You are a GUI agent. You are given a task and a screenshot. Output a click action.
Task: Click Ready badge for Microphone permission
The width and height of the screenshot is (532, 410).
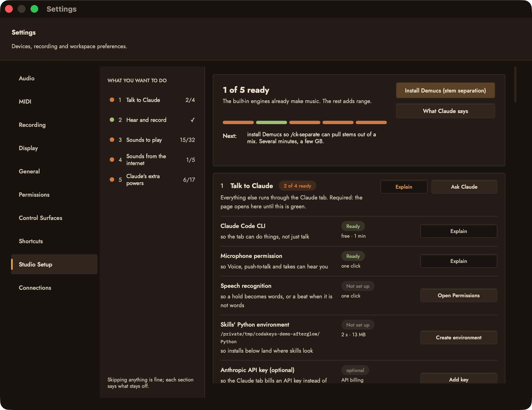pyautogui.click(x=353, y=256)
